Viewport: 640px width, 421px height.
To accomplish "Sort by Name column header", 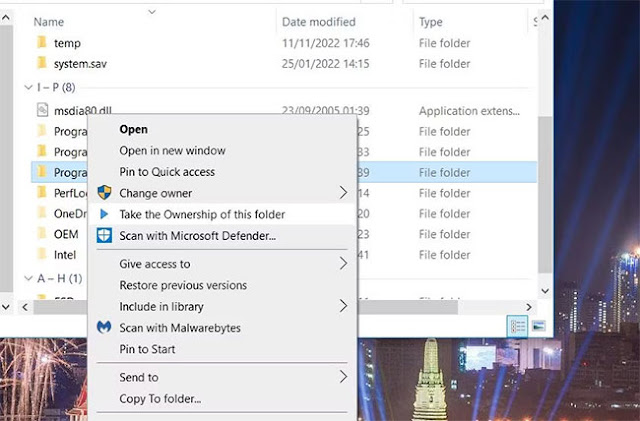I will tap(49, 22).
